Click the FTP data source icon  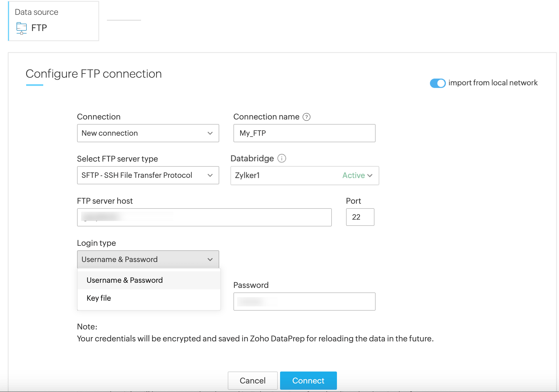[x=22, y=28]
